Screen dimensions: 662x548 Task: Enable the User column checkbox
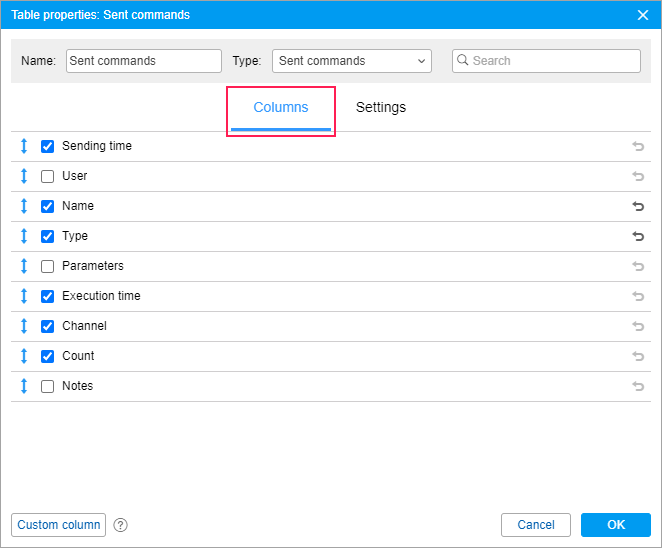pos(47,177)
